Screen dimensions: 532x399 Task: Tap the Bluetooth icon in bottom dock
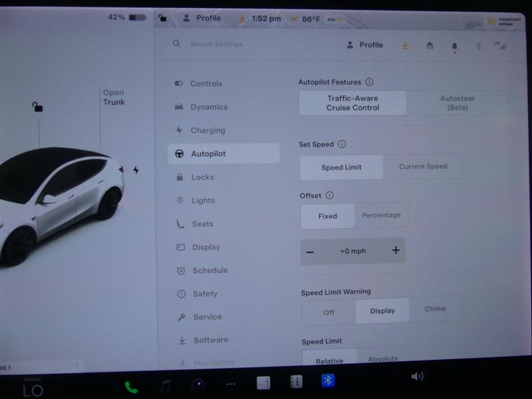(x=327, y=380)
